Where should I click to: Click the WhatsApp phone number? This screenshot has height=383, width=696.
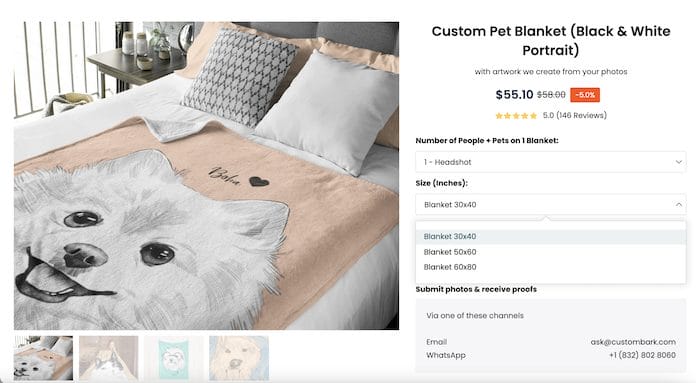tap(642, 355)
